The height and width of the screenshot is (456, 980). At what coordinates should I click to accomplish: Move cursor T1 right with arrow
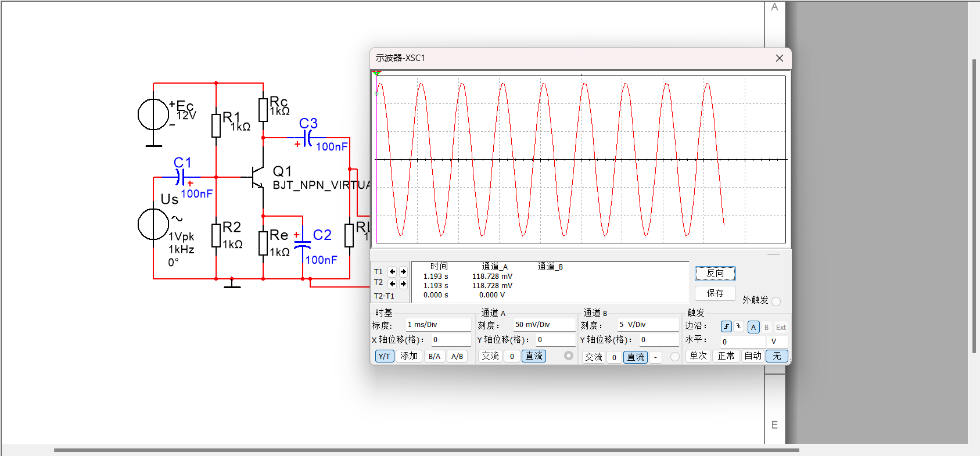(x=403, y=272)
